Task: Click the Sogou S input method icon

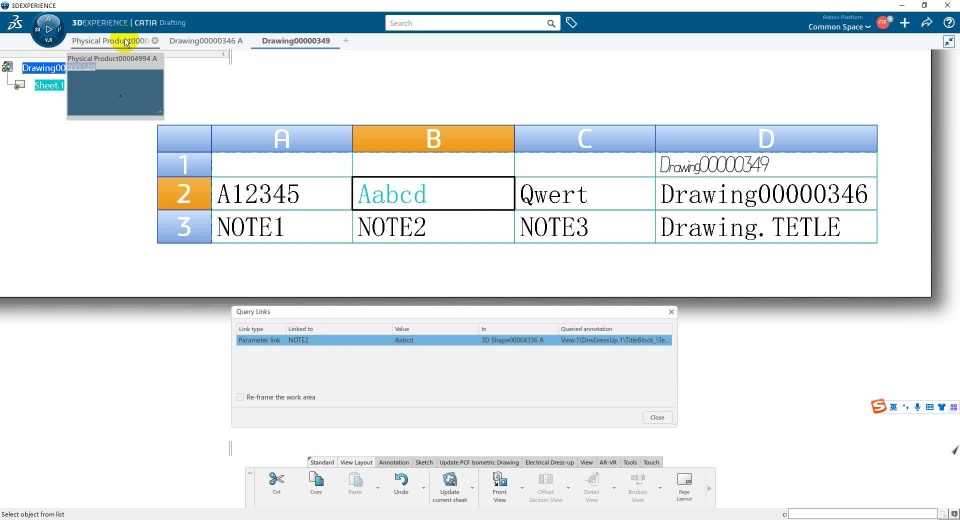Action: pos(879,406)
